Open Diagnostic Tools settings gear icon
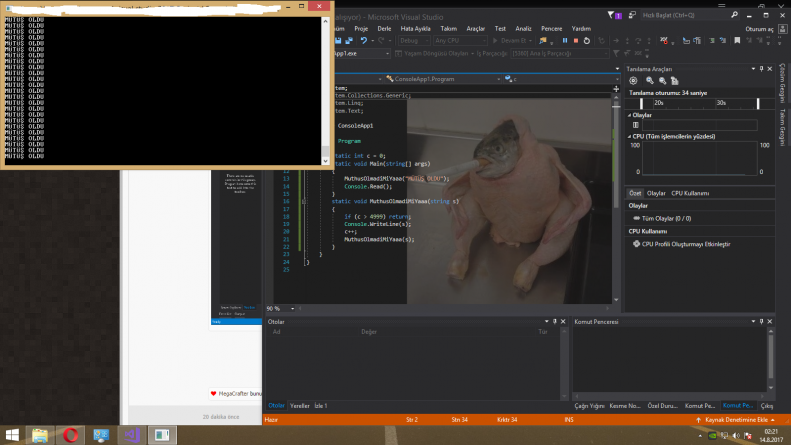Screen dimensions: 791x445 tap(633, 81)
